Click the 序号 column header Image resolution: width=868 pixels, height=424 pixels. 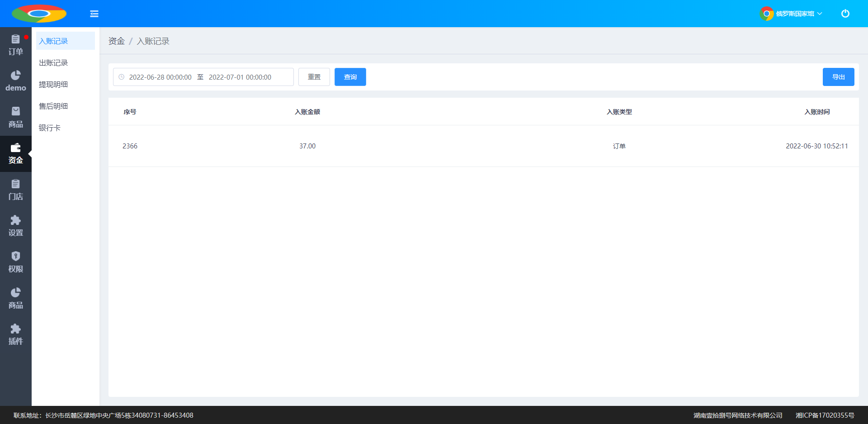pos(130,112)
